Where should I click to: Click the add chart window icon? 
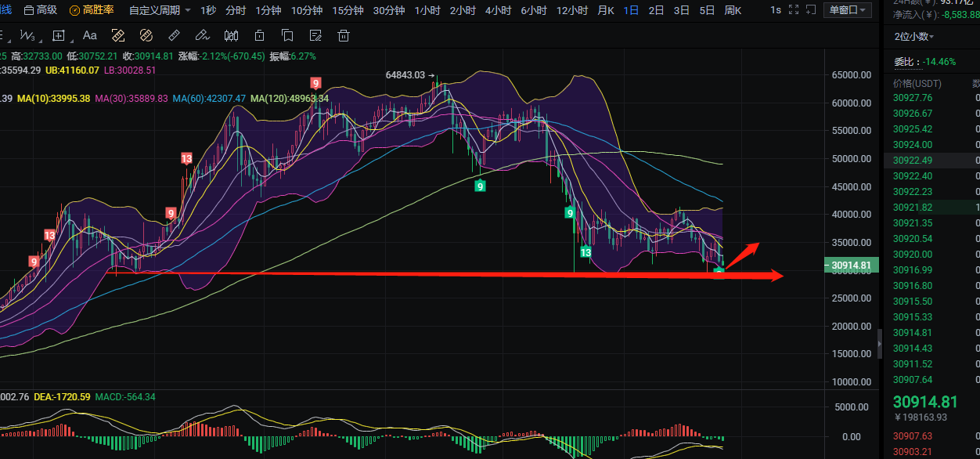tap(811, 10)
